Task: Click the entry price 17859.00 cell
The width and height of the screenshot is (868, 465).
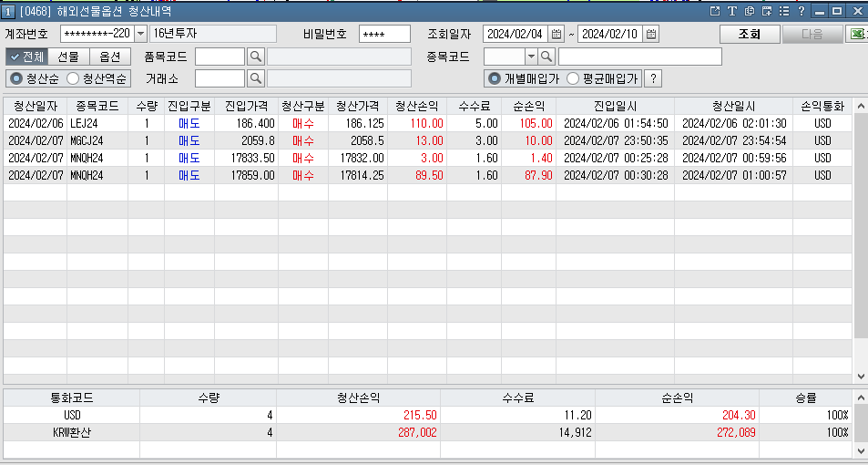Action: [x=246, y=175]
